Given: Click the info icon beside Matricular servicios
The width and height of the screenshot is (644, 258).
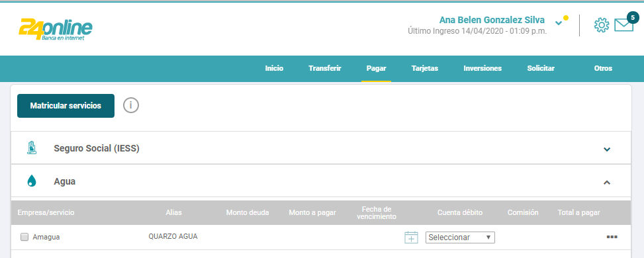Looking at the screenshot, I should (131, 106).
